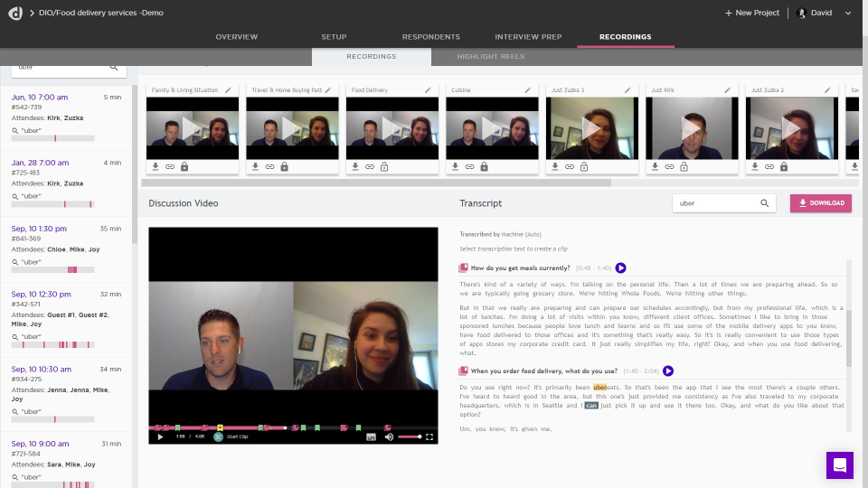Download the Cuisine clip
Viewport: 868px width, 488px height.
pyautogui.click(x=455, y=166)
